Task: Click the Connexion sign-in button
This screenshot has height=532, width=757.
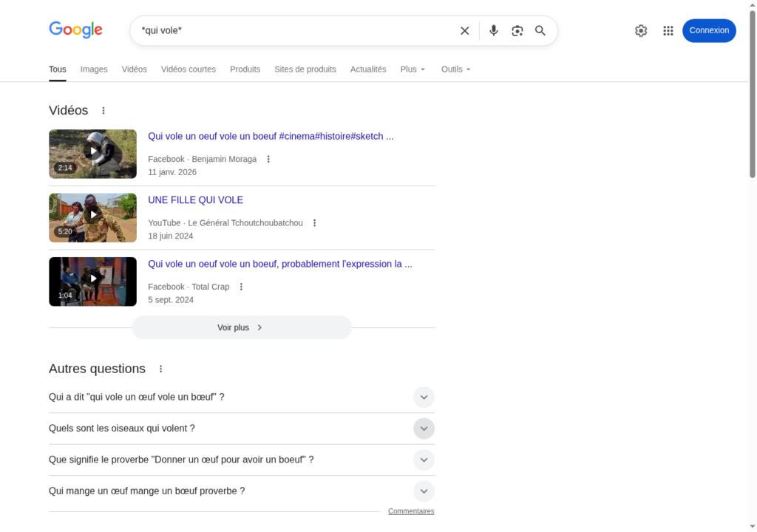Action: coord(709,31)
